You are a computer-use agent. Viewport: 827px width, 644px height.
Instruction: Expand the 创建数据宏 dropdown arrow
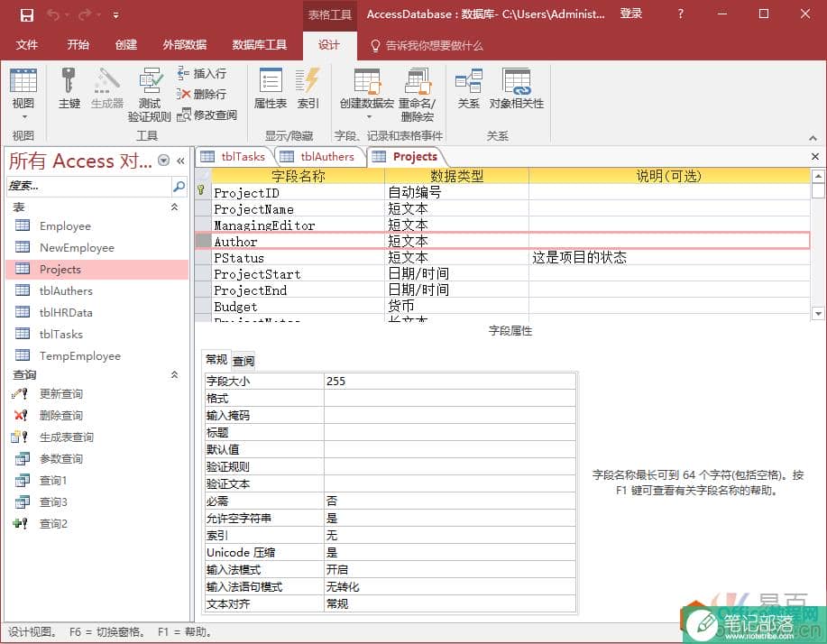coord(369,116)
